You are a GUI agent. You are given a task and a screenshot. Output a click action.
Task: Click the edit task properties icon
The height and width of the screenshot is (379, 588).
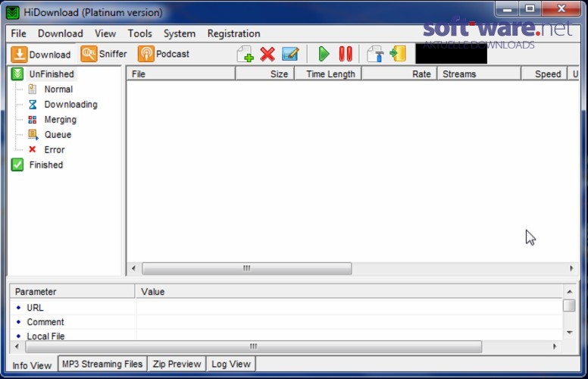point(290,54)
